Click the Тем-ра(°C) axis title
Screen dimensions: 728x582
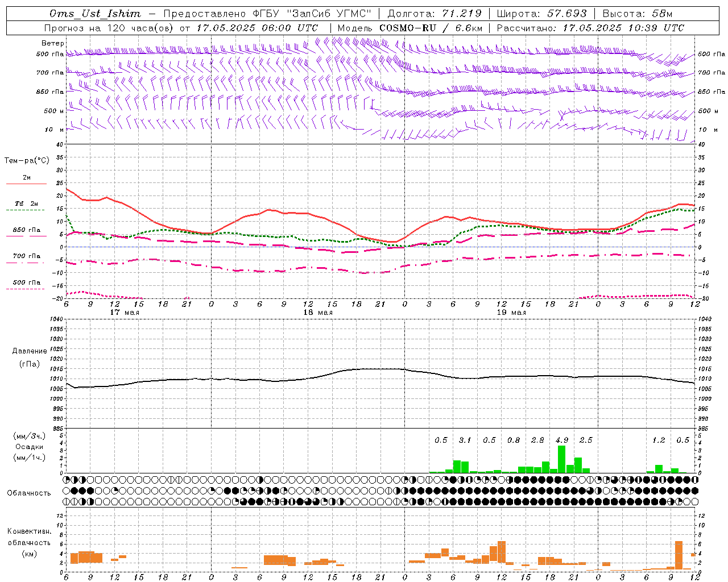(x=27, y=161)
